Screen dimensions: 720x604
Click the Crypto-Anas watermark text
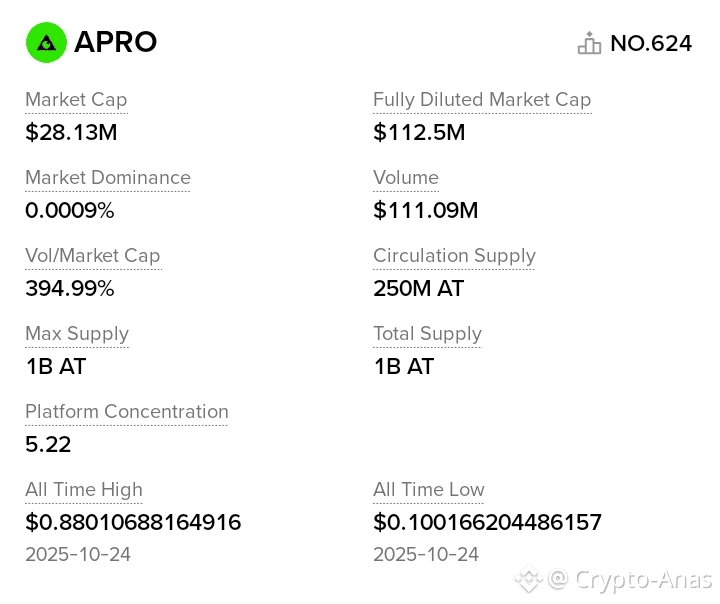(x=642, y=579)
